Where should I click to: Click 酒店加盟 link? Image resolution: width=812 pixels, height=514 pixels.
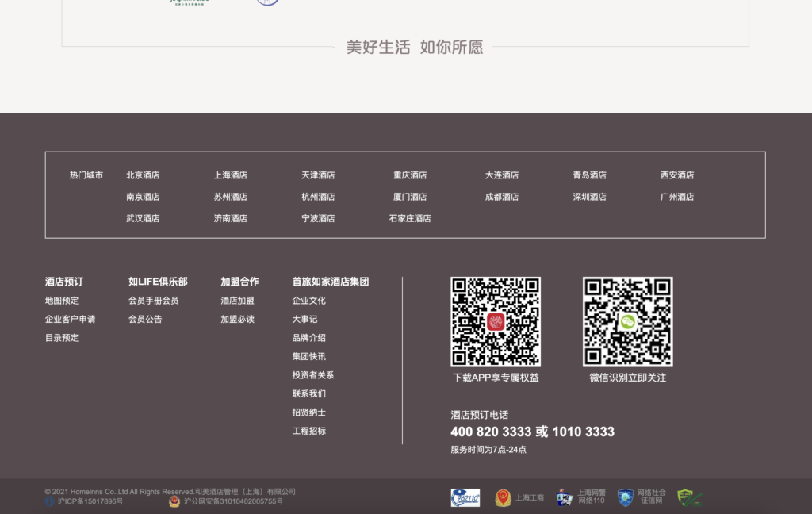pyautogui.click(x=237, y=301)
